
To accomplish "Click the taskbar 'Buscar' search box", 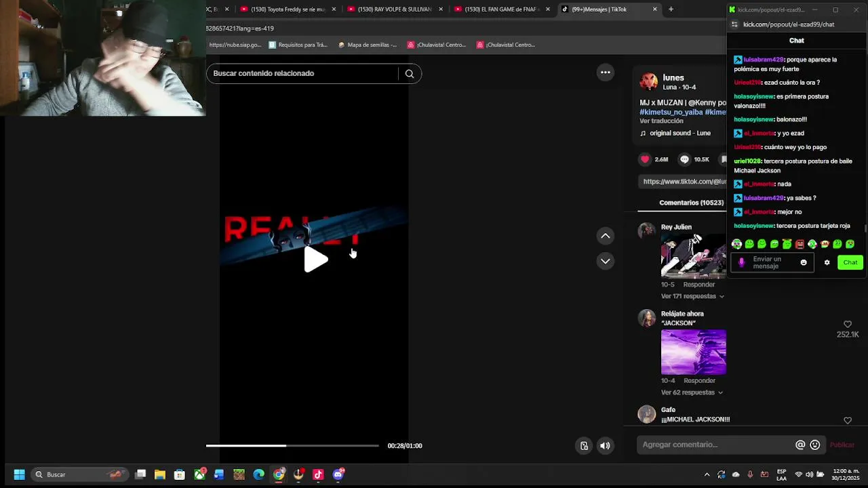I will click(x=79, y=474).
